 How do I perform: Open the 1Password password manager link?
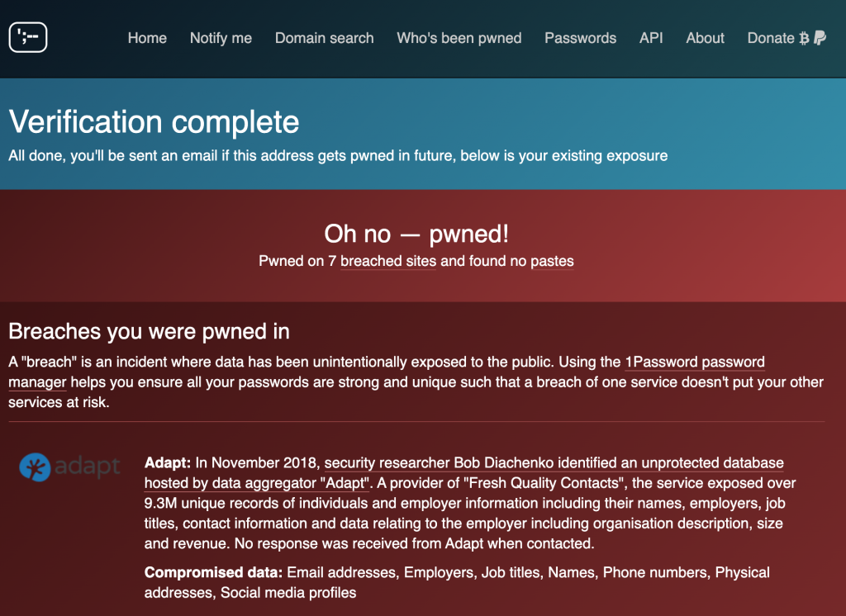(x=694, y=362)
